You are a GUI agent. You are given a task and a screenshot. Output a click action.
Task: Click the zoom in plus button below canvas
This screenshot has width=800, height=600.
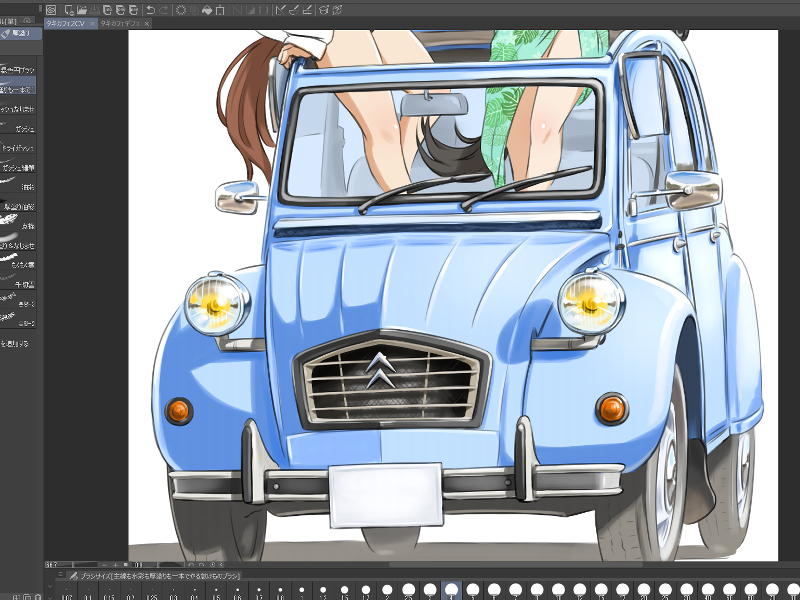[115, 565]
